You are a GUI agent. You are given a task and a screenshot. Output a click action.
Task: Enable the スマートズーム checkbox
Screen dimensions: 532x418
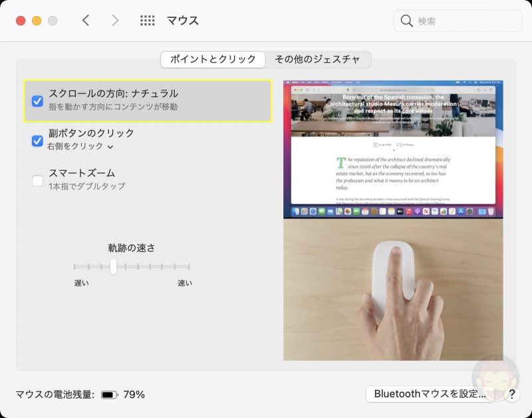[x=37, y=180]
